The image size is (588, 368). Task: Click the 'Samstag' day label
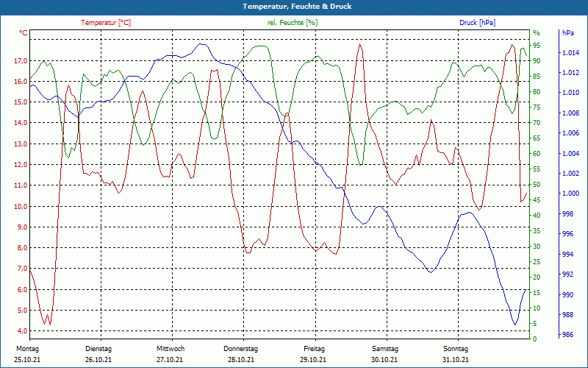[384, 349]
